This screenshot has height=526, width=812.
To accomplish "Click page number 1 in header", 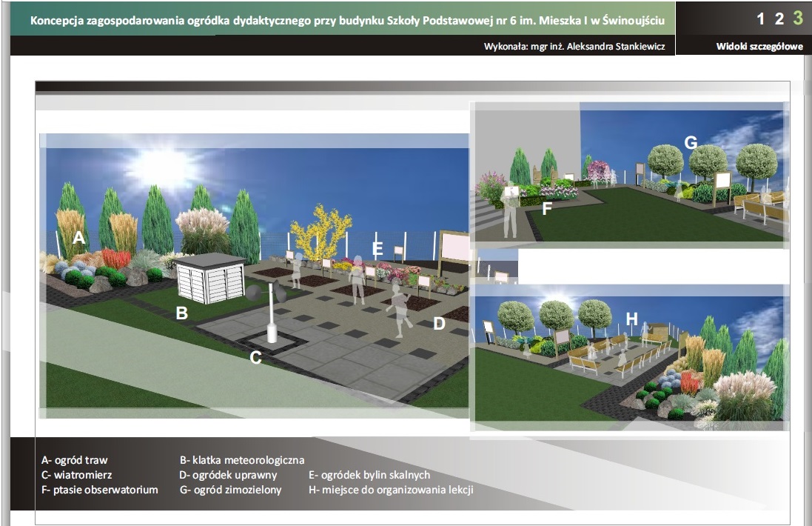I will (760, 19).
